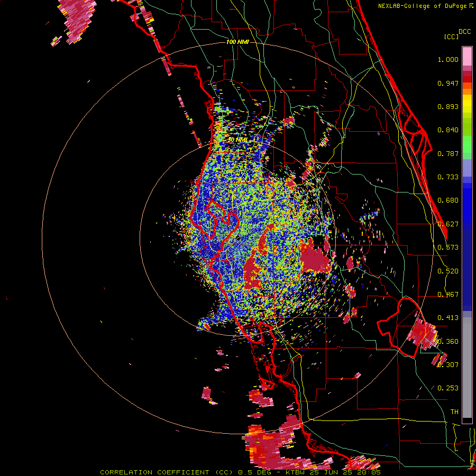
Task: Click the 0.680 legend value
Action: tap(448, 200)
